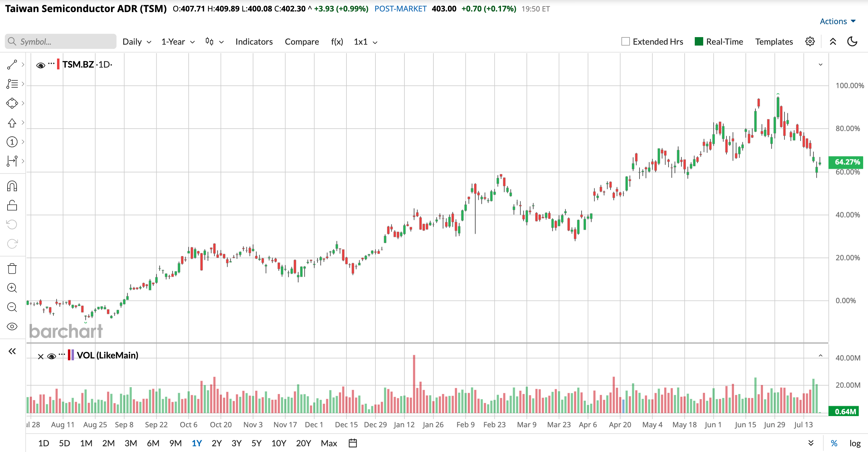Screen dimensions: 868x452
Task: Remove the VOL indicator pane
Action: point(40,356)
